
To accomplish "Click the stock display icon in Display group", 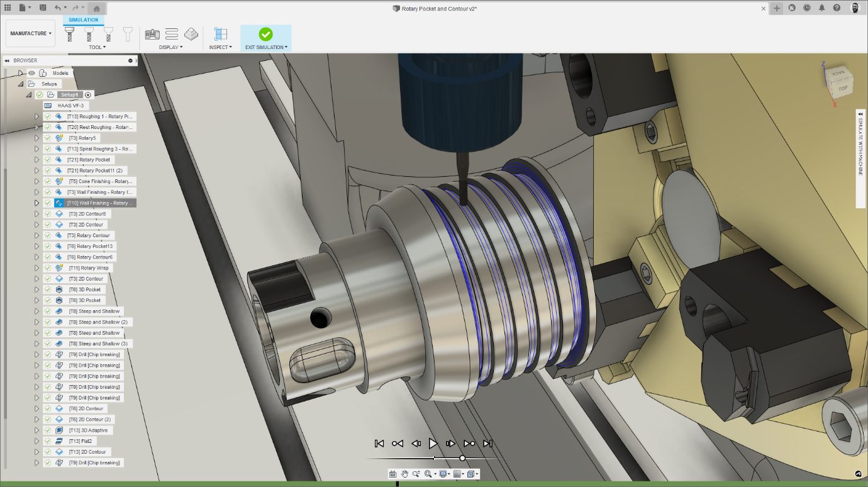I will pos(191,34).
